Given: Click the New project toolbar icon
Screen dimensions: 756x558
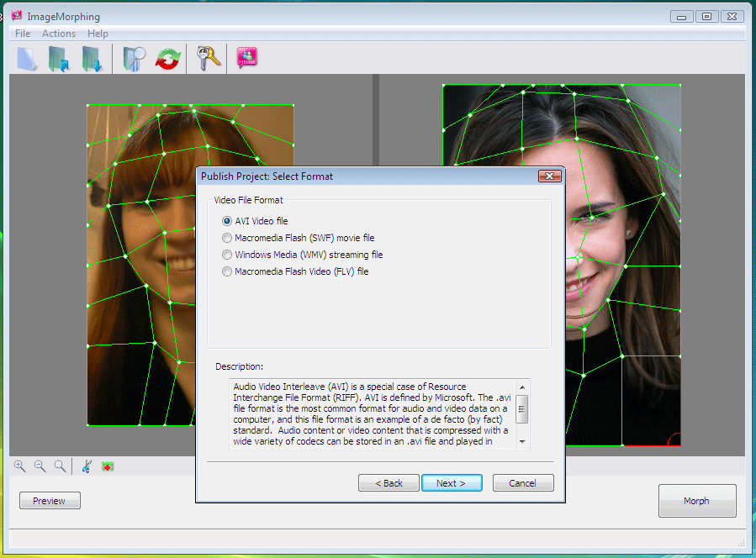Looking at the screenshot, I should (28, 59).
